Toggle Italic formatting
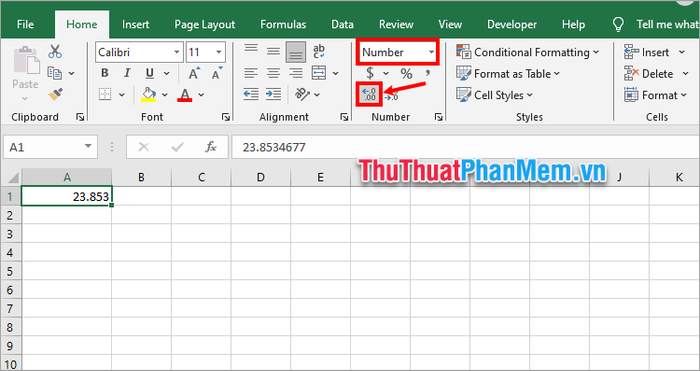The width and height of the screenshot is (700, 371). pos(127,73)
